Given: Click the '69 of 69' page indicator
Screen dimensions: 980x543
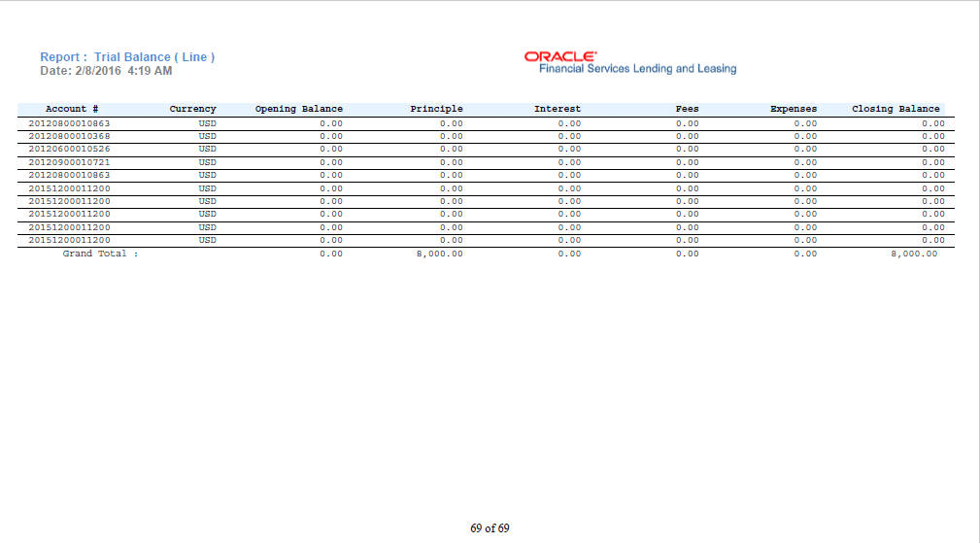Looking at the screenshot, I should (490, 528).
